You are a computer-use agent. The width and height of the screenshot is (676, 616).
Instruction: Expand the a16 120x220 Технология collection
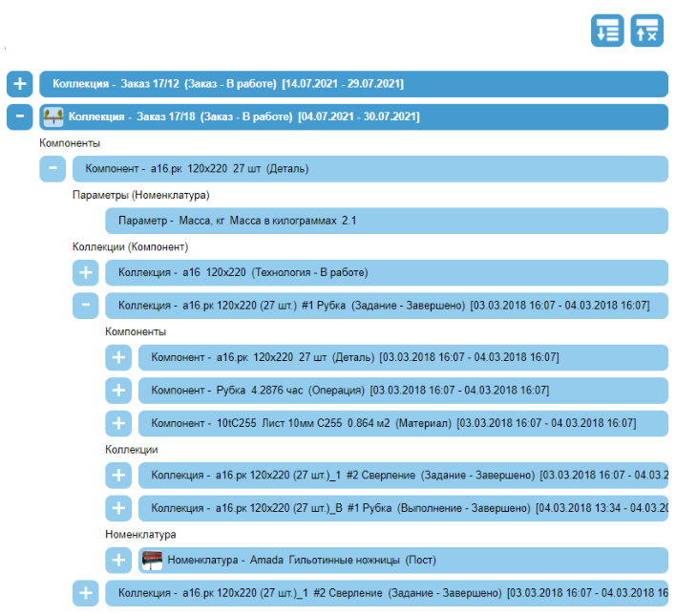point(86,272)
